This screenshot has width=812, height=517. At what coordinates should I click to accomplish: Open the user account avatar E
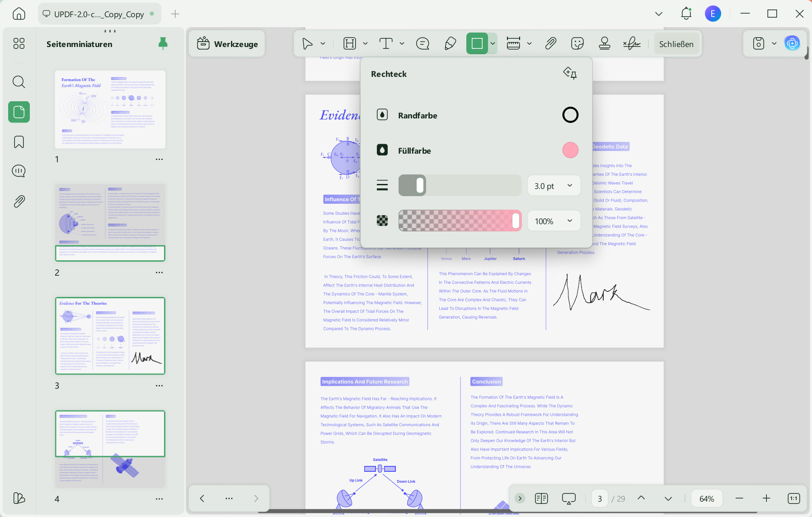pyautogui.click(x=713, y=14)
